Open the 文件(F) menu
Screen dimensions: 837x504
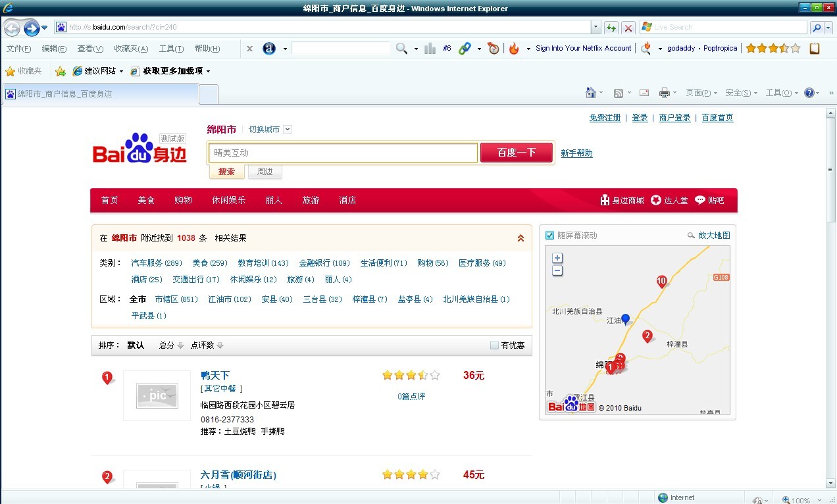tap(18, 49)
